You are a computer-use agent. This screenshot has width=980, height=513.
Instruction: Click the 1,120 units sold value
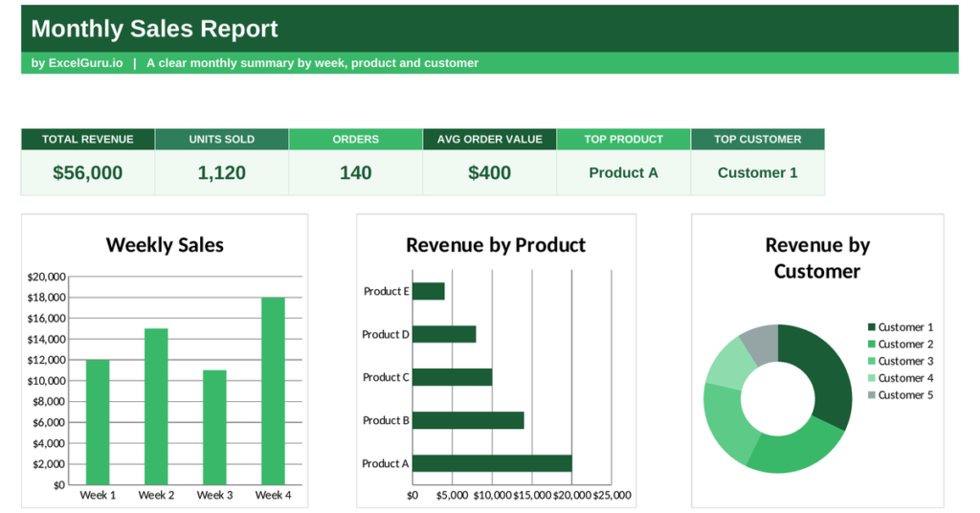tap(222, 173)
